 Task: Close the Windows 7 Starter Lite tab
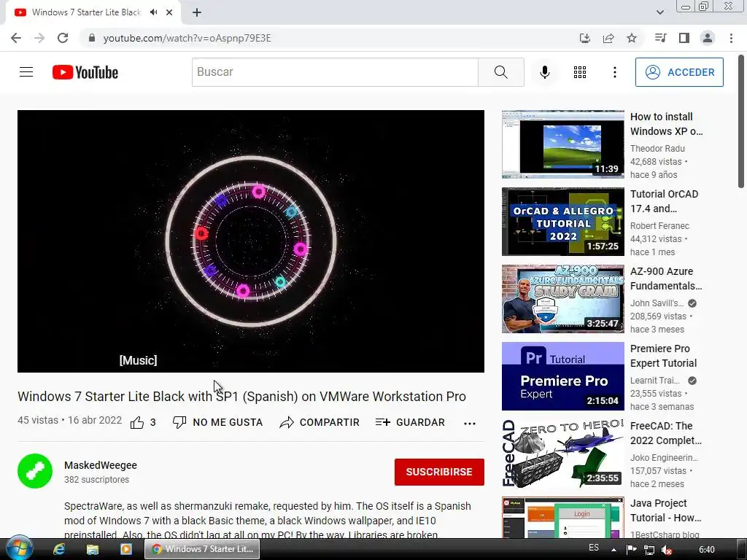click(x=169, y=12)
